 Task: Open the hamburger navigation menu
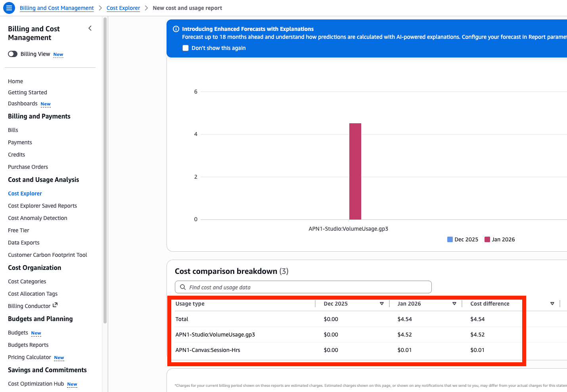click(x=9, y=8)
